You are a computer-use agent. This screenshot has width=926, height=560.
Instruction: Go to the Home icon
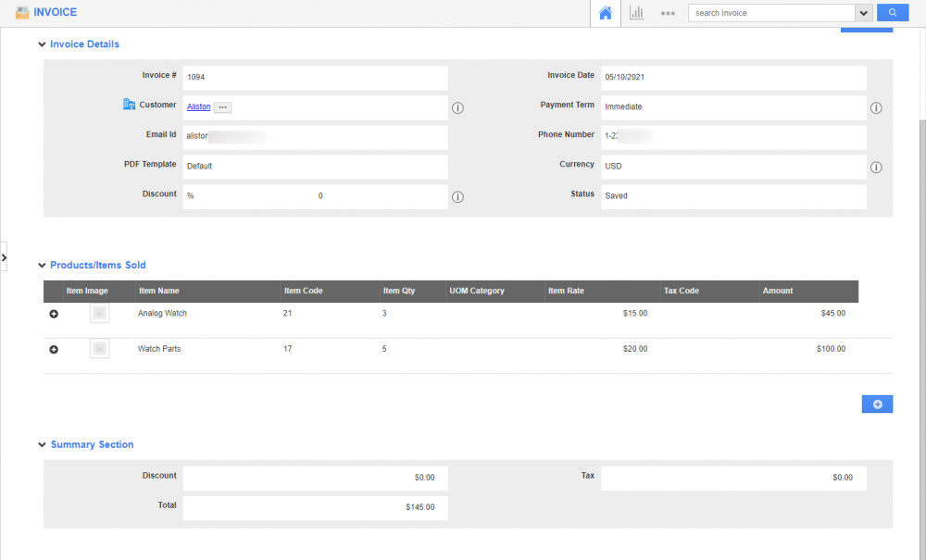tap(606, 13)
